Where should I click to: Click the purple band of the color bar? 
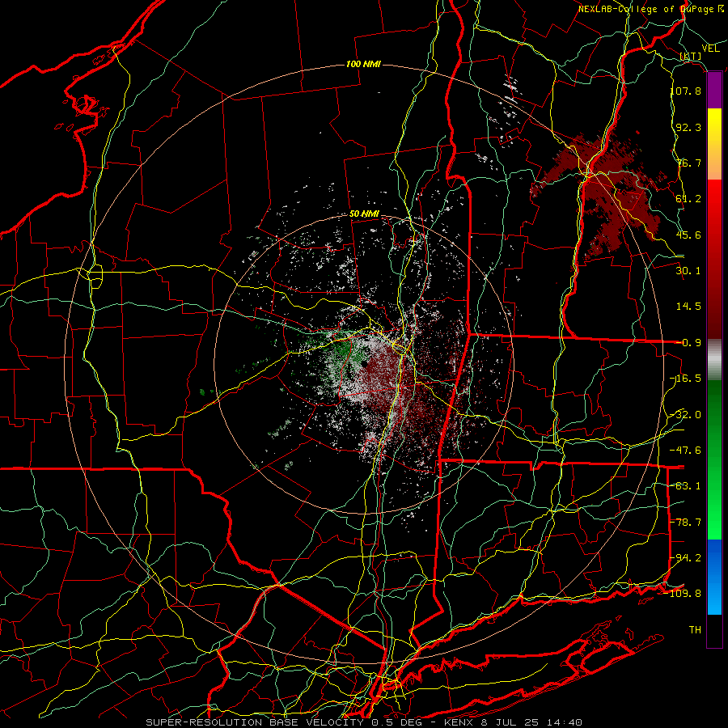point(714,91)
